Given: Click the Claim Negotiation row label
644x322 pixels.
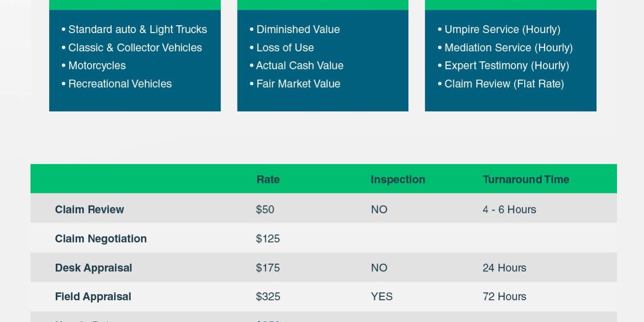Looking at the screenshot, I should point(101,239).
